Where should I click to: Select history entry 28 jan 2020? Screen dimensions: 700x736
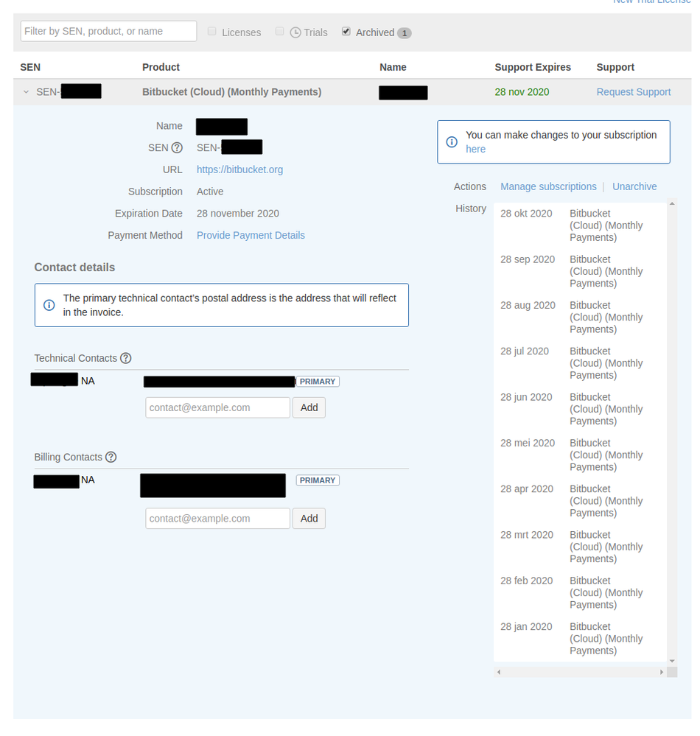[526, 627]
